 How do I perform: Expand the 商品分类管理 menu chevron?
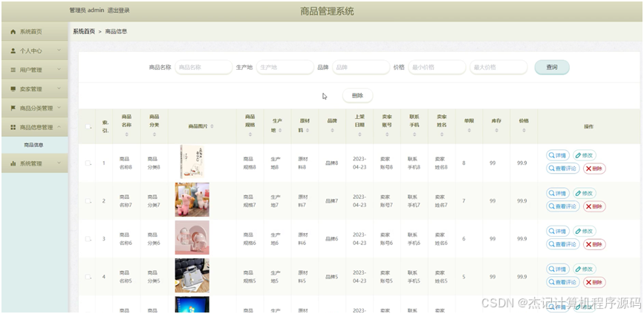(59, 108)
